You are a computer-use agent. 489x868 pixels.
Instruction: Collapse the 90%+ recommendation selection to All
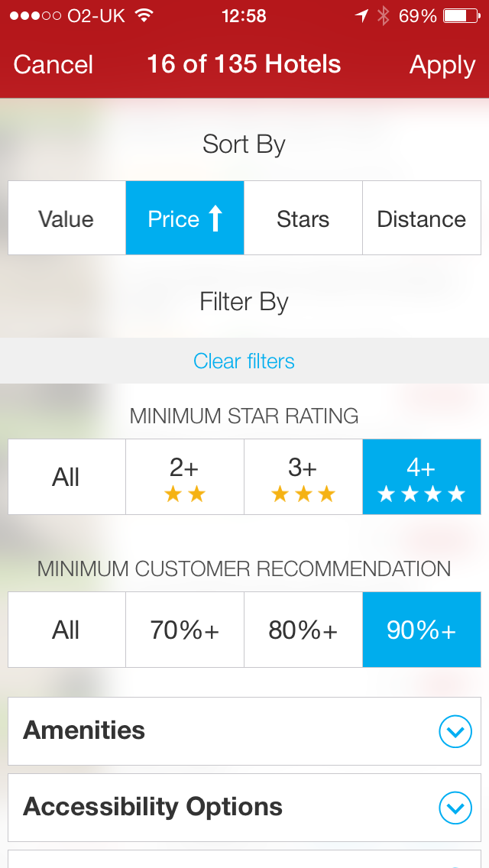click(x=66, y=629)
